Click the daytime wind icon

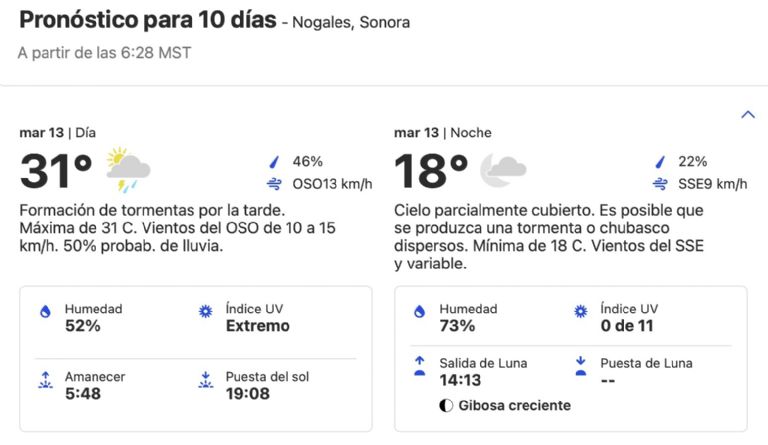tap(273, 184)
